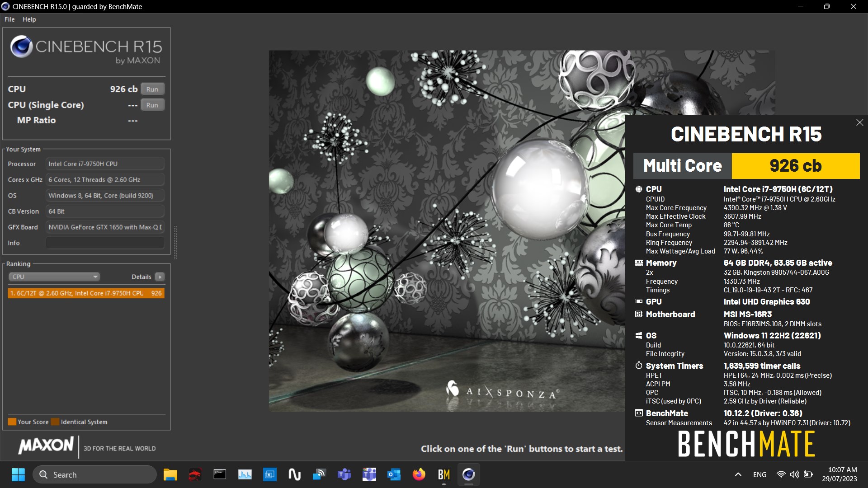Open the MSI dragon app in taskbar
Viewport: 868px width, 488px height.
point(195,474)
